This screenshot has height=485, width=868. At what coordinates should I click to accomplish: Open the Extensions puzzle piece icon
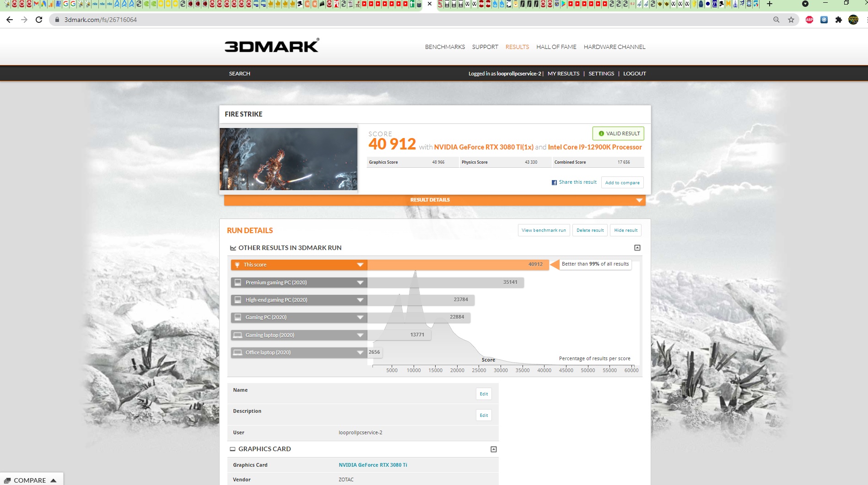point(839,20)
